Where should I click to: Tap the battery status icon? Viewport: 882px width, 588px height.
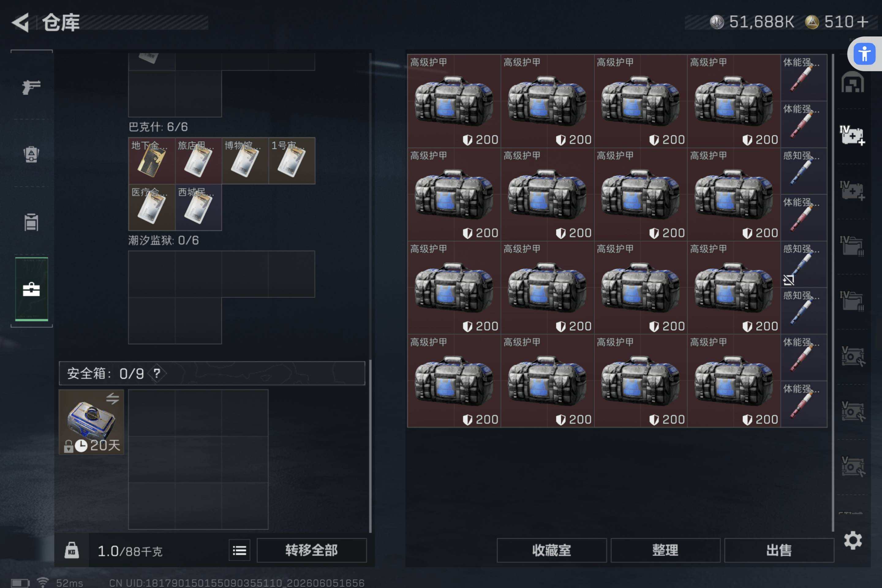20,583
